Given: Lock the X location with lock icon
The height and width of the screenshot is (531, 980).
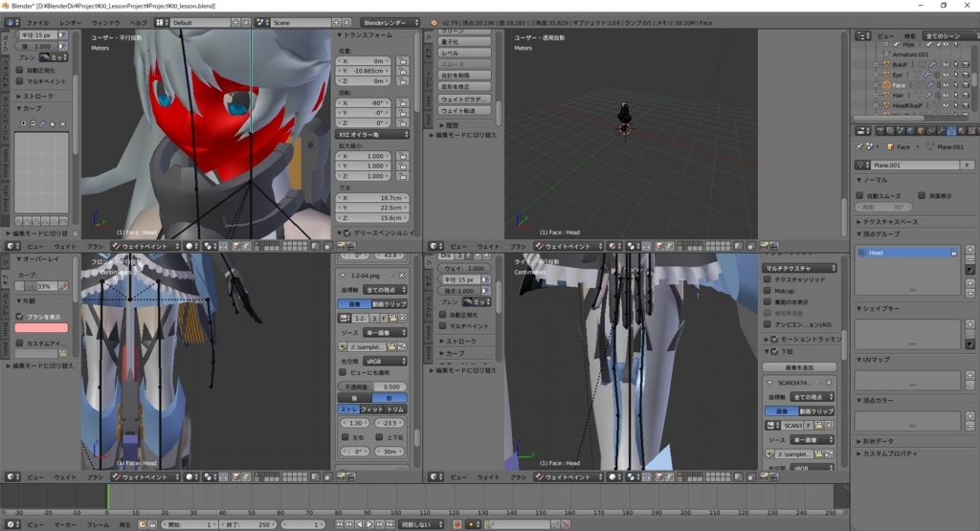Looking at the screenshot, I should (x=403, y=61).
